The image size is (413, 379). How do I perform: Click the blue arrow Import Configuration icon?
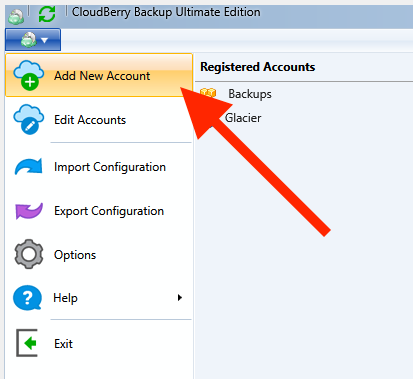(x=29, y=166)
